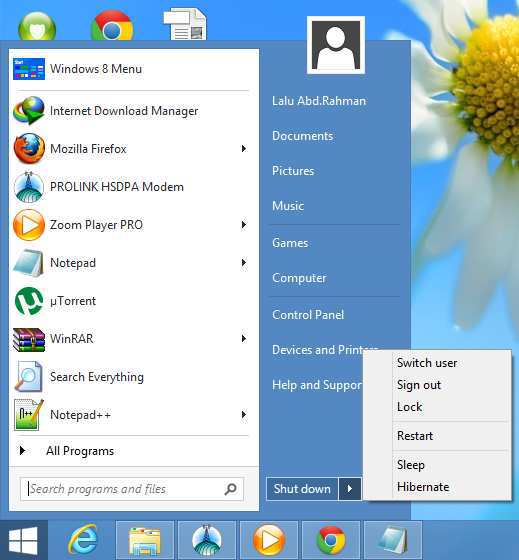The image size is (519, 560).
Task: Click the document desktop icon
Action: click(185, 24)
